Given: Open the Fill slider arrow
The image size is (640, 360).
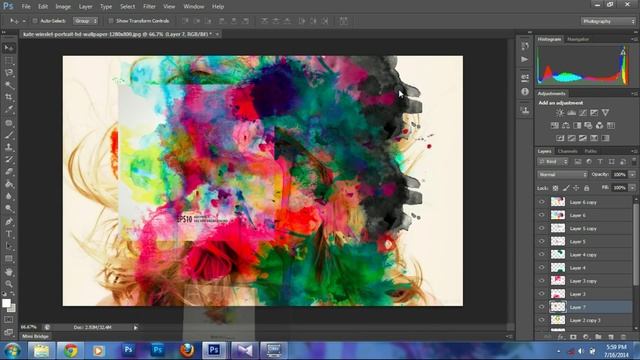Looking at the screenshot, I should [x=632, y=187].
